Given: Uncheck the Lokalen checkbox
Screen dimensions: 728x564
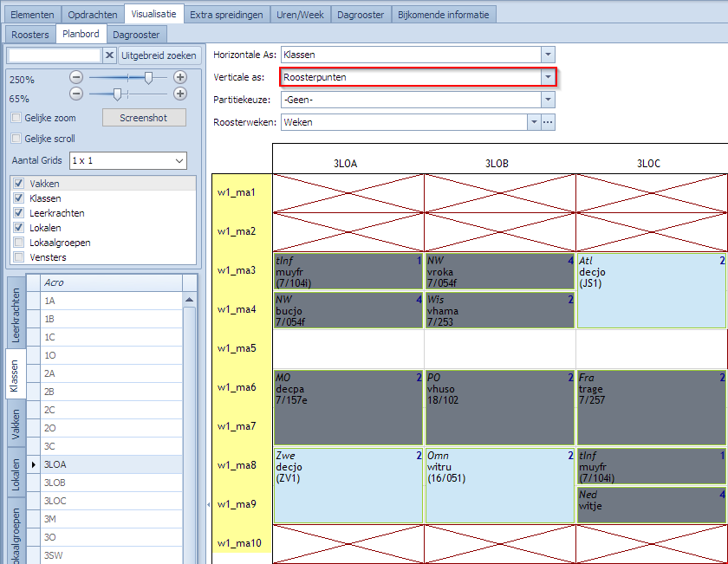Looking at the screenshot, I should (x=18, y=228).
